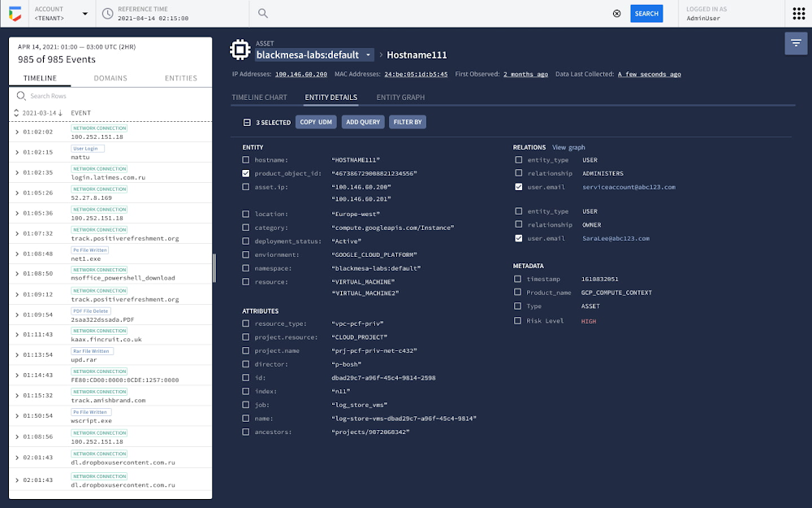This screenshot has height=508, width=812.
Task: Click the asset chip icon
Action: click(x=240, y=49)
